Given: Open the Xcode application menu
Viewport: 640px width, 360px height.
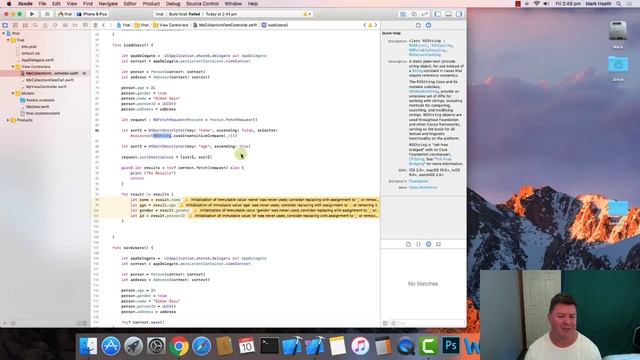Looking at the screenshot, I should tap(25, 4).
